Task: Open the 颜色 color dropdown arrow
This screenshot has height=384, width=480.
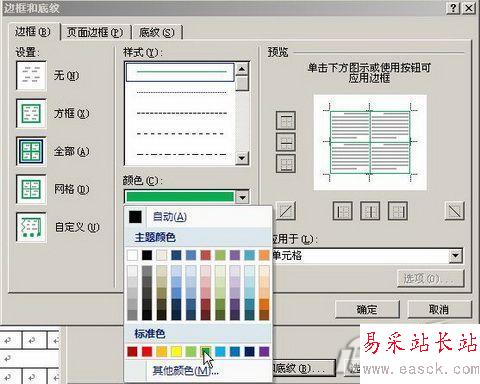Action: click(242, 197)
